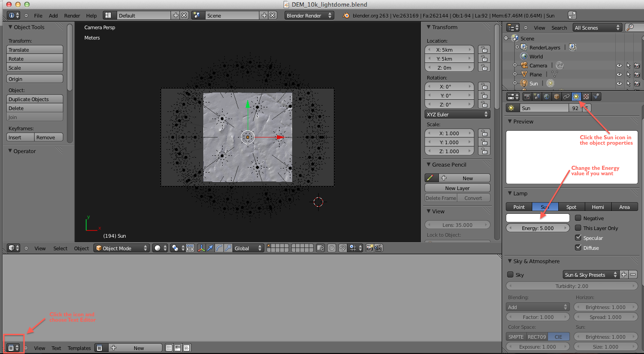Click the 3D manipulator toggle icon
The image size is (644, 354).
[x=202, y=248]
